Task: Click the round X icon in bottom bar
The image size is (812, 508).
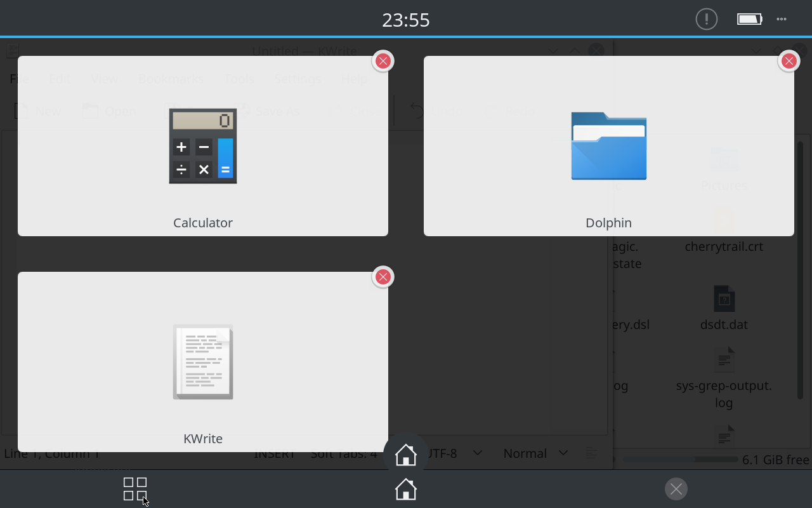Action: (676, 489)
